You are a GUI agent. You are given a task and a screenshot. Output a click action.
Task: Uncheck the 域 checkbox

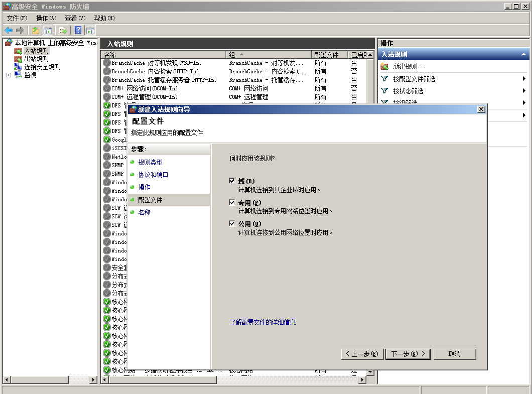click(x=231, y=181)
